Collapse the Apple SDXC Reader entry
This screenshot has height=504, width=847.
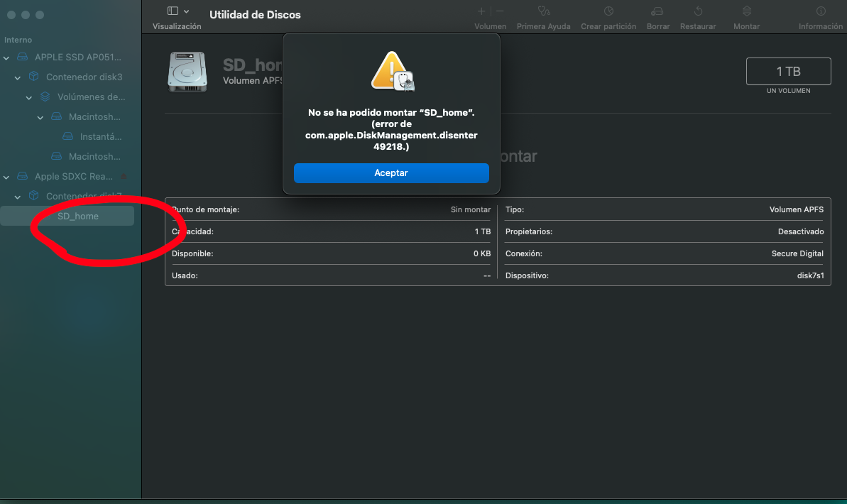pos(7,176)
